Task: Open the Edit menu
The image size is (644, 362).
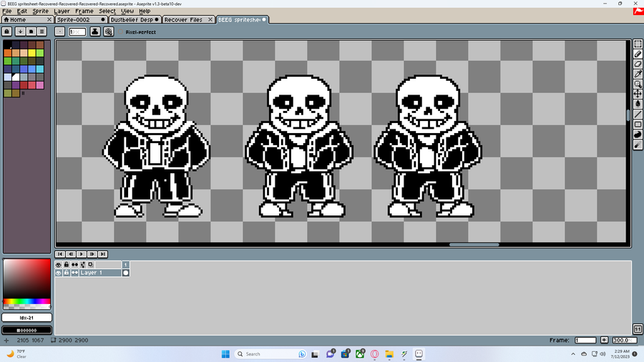Action: 21,11
